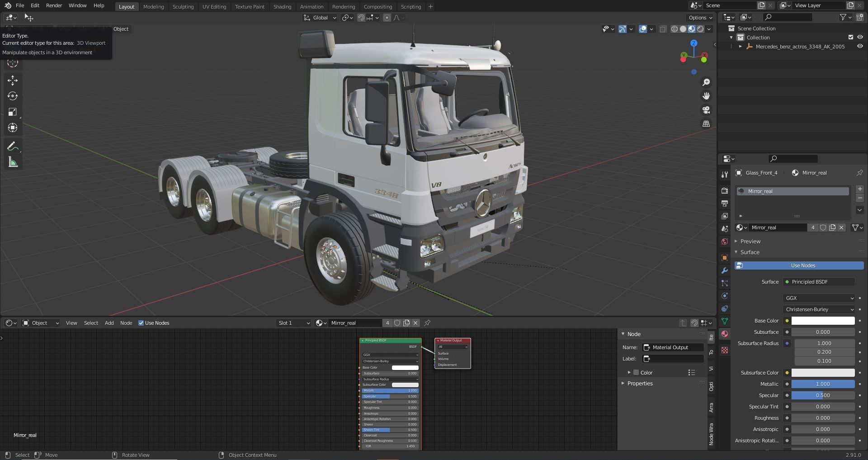Click the viewport zoom magnifier icon
This screenshot has width=868, height=460.
pyautogui.click(x=706, y=82)
